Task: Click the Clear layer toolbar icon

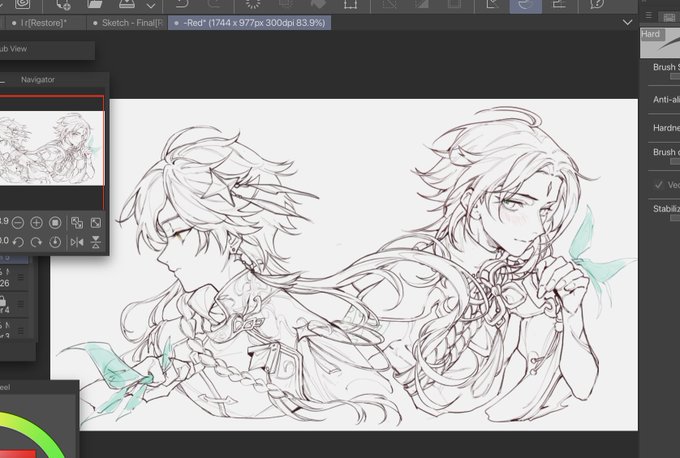Action: (253, 4)
